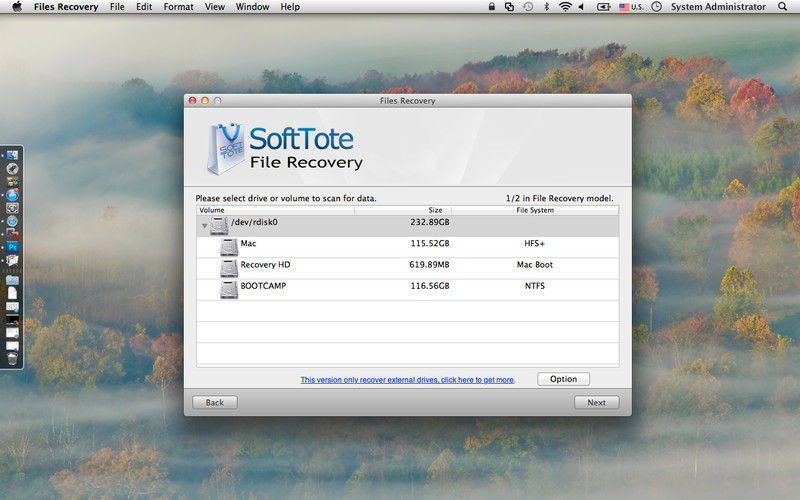
Task: Open Safari compass icon in dock
Action: click(12, 221)
